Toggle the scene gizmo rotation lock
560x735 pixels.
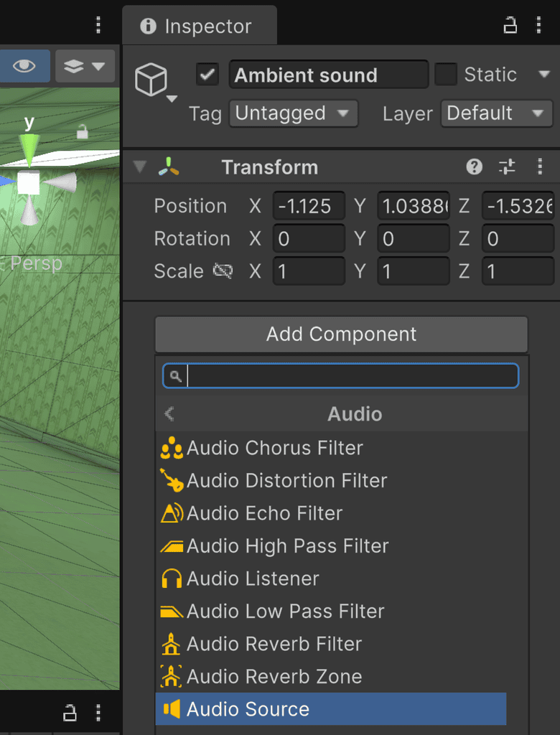82,132
